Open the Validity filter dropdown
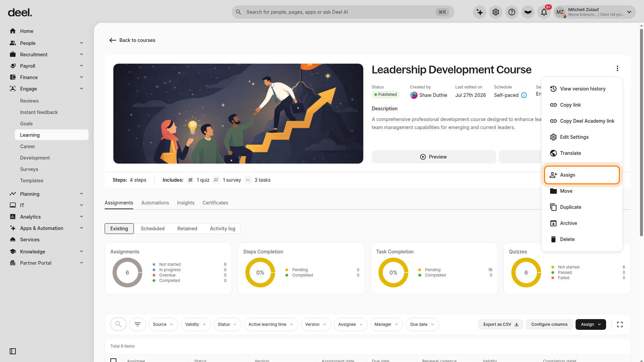The image size is (644, 362). click(x=196, y=324)
